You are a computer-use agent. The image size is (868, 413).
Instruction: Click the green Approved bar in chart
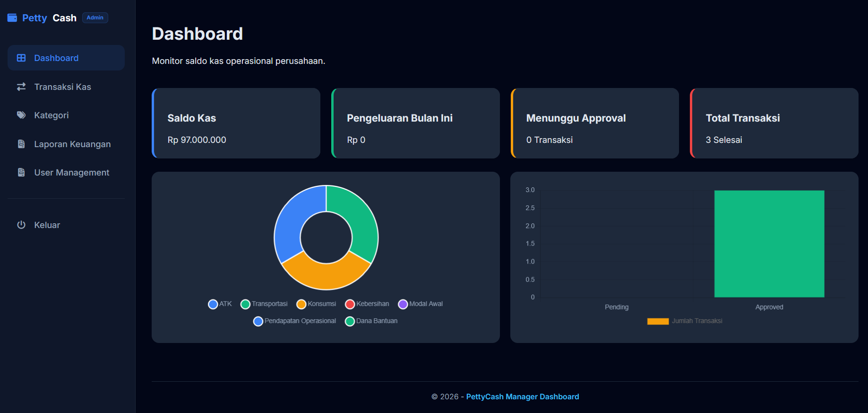click(769, 244)
